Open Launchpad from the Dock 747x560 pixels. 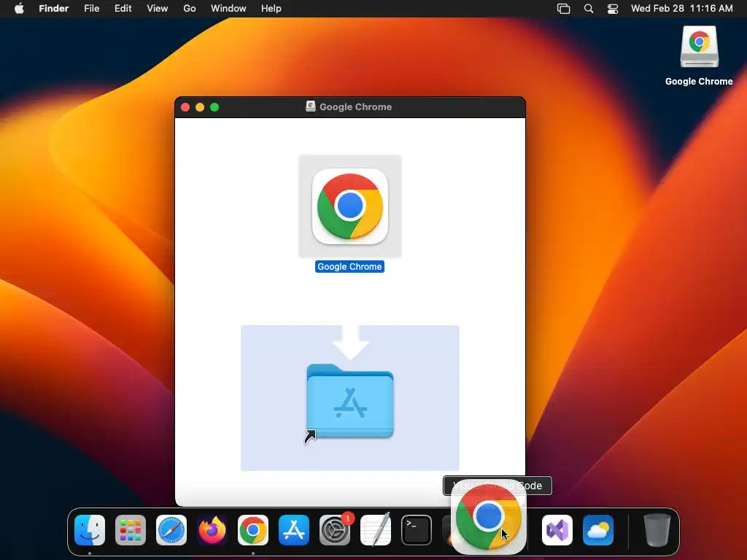click(x=131, y=530)
